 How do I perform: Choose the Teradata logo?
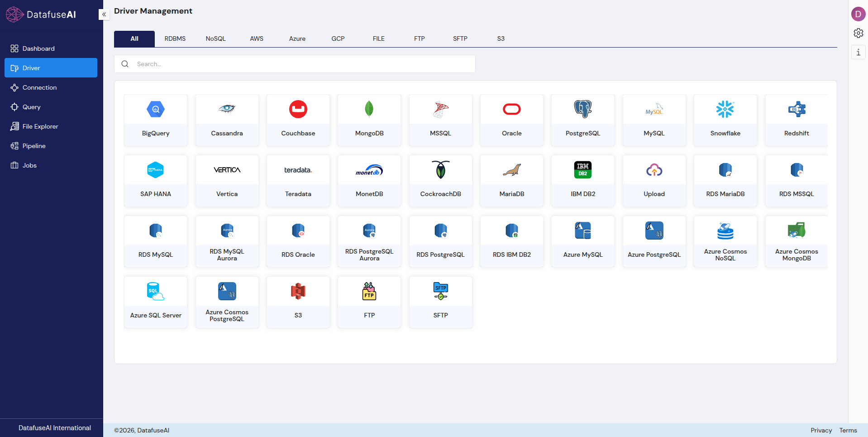pyautogui.click(x=298, y=170)
